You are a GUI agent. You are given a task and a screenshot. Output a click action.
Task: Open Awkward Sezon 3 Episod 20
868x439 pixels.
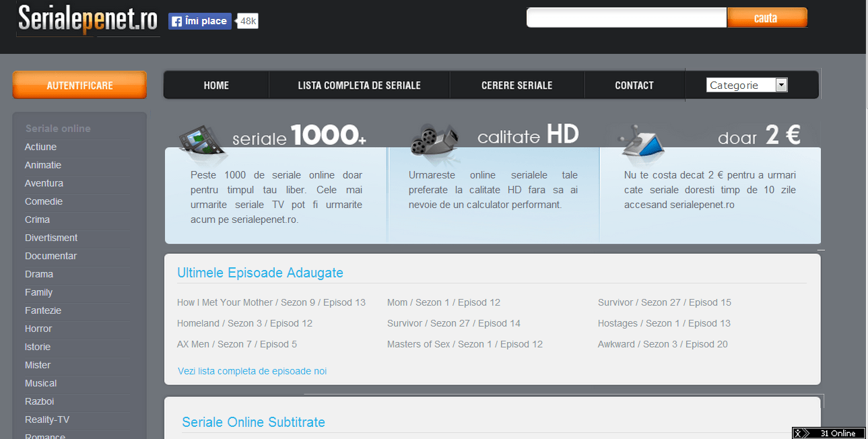[x=663, y=344]
